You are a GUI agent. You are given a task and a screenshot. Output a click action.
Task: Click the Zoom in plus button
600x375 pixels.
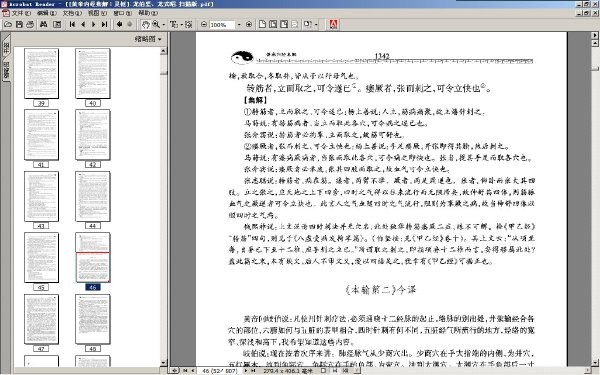[249, 24]
